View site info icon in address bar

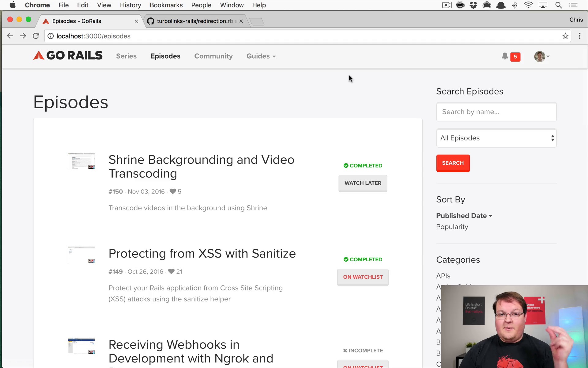click(51, 36)
